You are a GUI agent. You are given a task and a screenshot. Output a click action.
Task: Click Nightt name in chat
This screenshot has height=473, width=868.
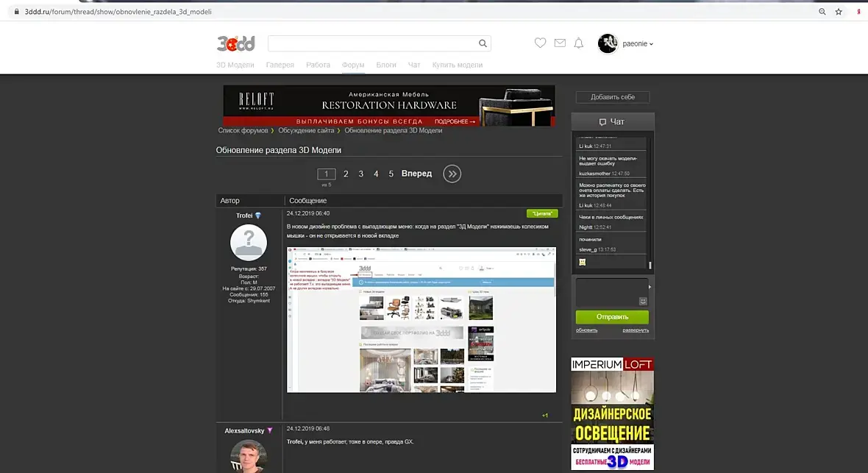(586, 227)
